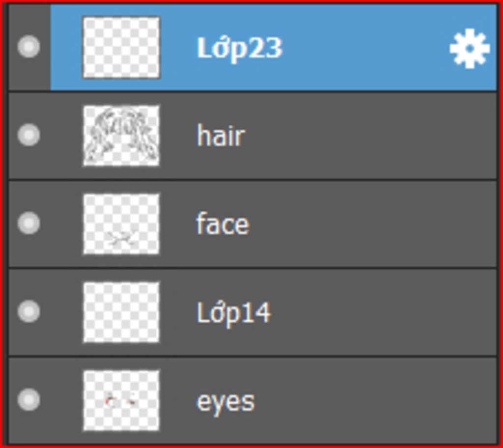
Task: Select the layer named eyes
Action: point(225,401)
